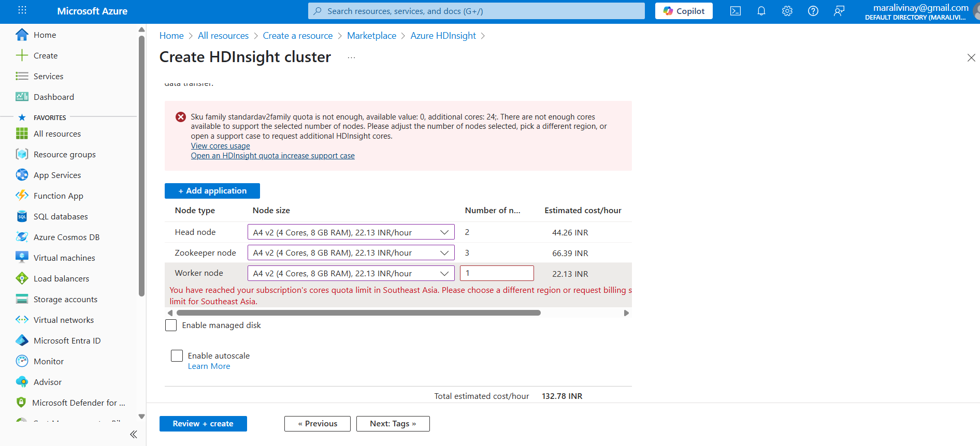Click the All resources grid icon
980x446 pixels.
[x=22, y=133]
